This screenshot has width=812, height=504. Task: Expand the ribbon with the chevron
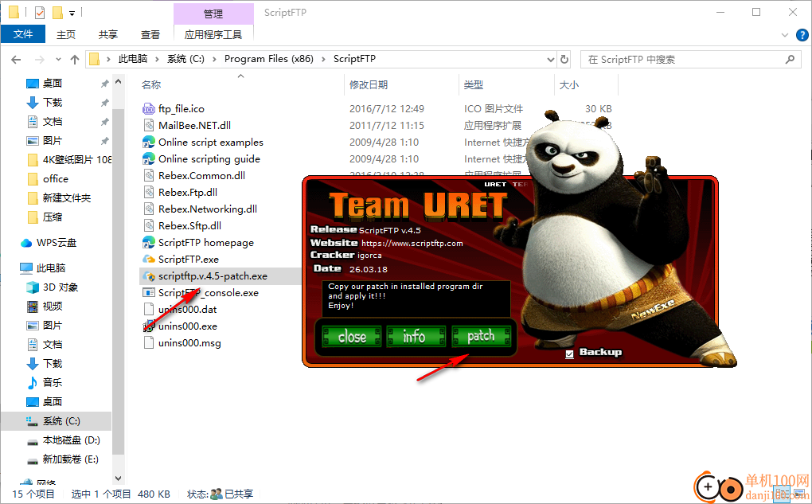point(785,35)
